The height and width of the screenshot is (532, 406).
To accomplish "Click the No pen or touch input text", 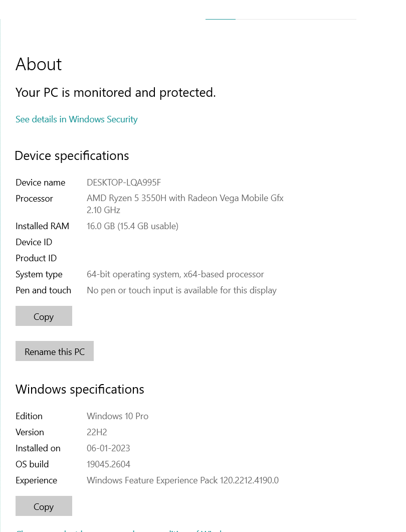I will [181, 290].
